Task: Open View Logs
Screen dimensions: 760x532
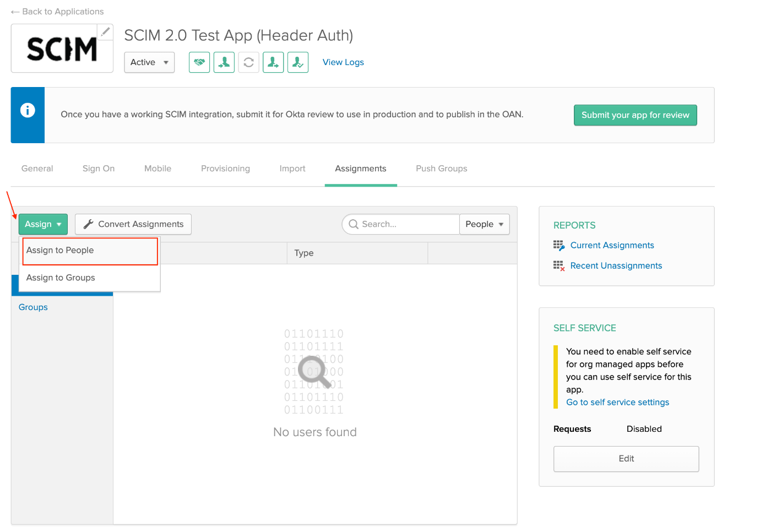Action: [343, 62]
